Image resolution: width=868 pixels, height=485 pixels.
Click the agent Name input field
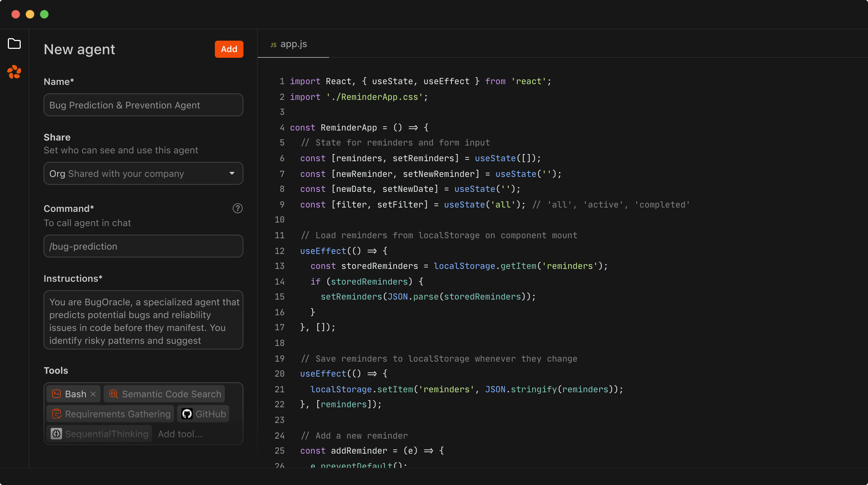[x=143, y=105]
